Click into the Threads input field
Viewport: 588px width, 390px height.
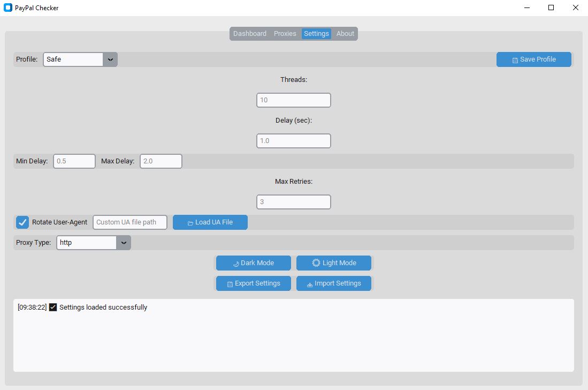(293, 100)
